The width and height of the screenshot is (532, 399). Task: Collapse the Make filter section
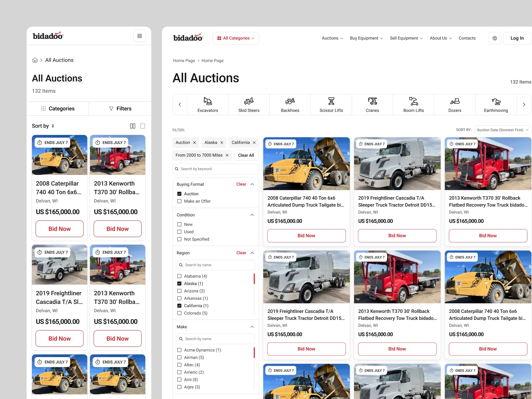pyautogui.click(x=252, y=327)
